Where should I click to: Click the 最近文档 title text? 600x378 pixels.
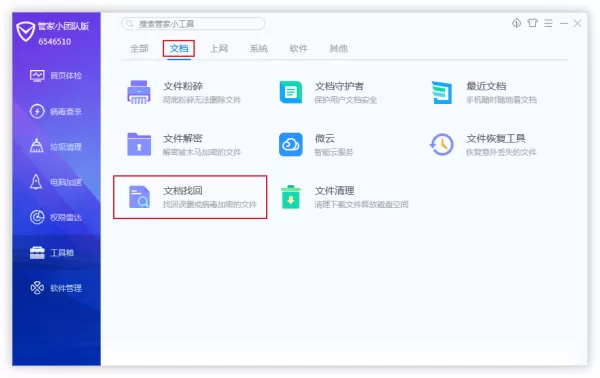(486, 86)
